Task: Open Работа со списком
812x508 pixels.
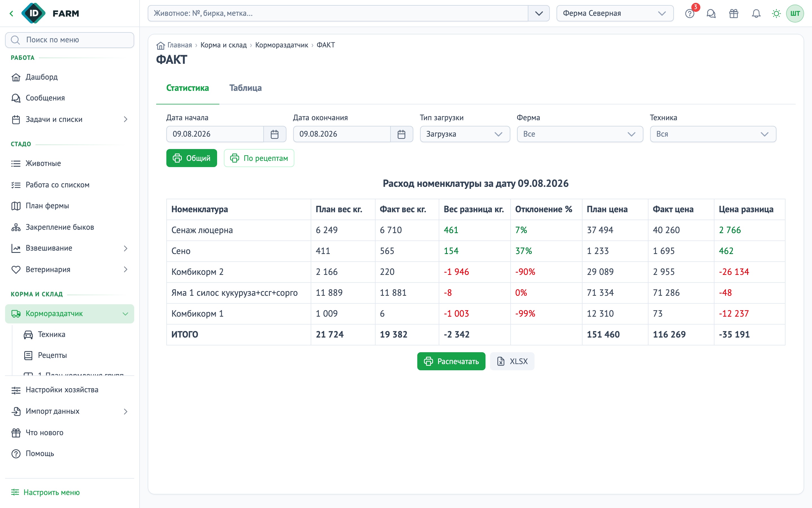Action: click(x=69, y=185)
